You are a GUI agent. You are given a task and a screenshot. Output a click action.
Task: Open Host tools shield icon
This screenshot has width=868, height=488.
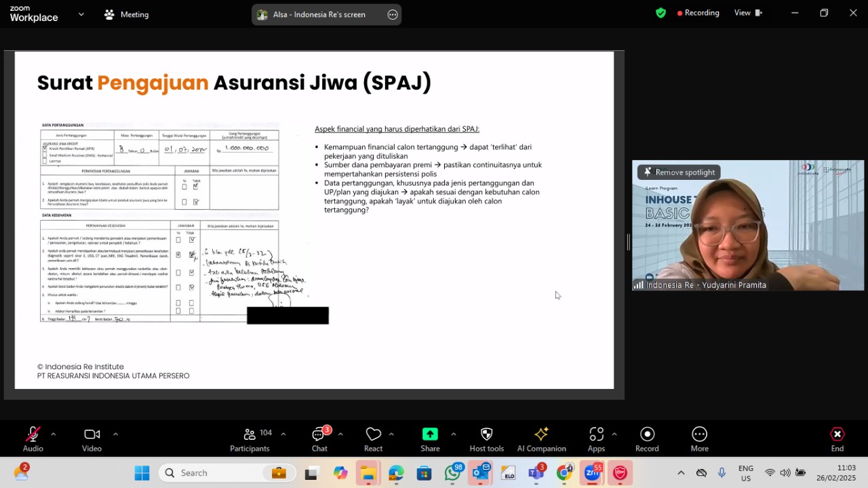click(x=486, y=434)
